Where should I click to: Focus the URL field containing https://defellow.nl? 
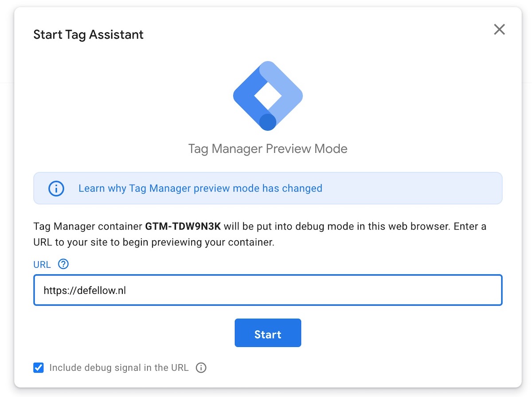pos(268,290)
